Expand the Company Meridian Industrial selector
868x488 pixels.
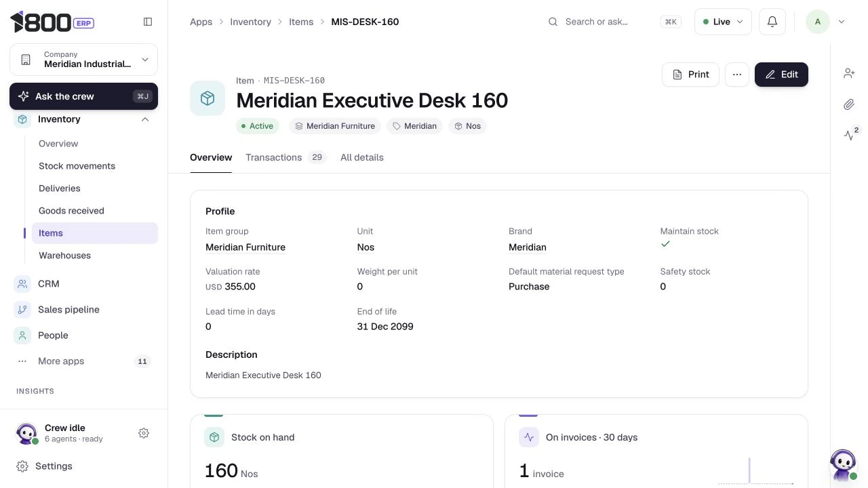[x=83, y=60]
